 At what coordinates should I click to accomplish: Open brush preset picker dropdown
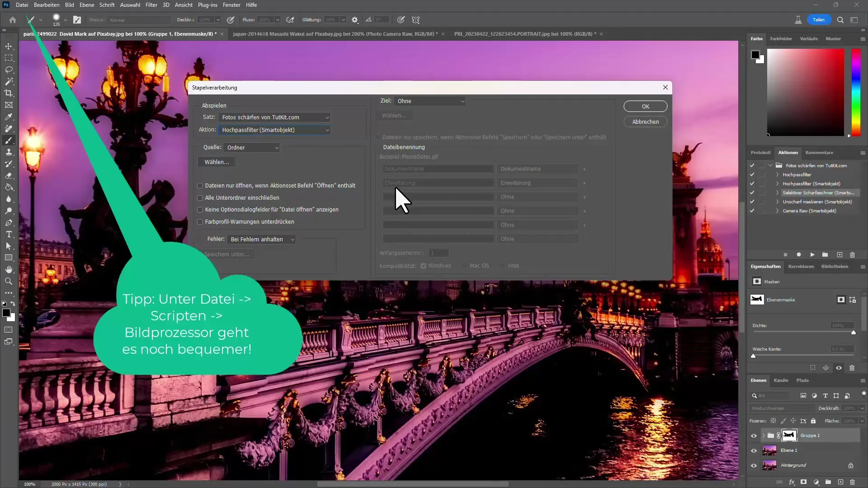pyautogui.click(x=65, y=20)
